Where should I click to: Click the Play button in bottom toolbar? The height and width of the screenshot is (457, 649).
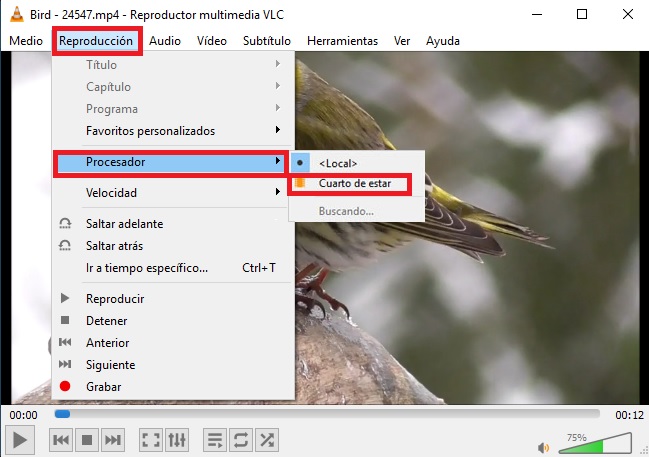[19, 440]
